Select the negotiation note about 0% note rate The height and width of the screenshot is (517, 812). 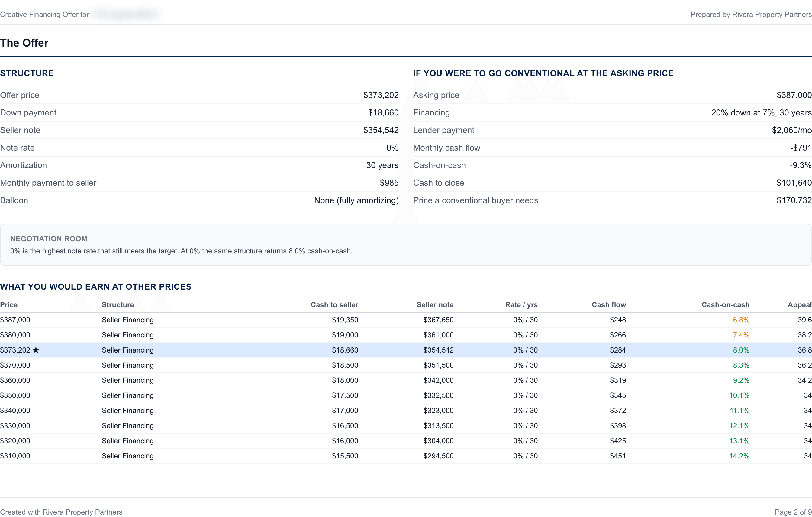pyautogui.click(x=182, y=251)
